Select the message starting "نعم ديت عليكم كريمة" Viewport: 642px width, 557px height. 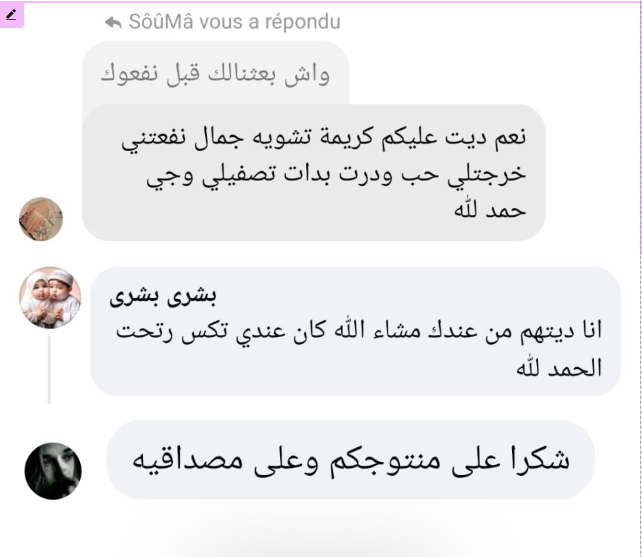click(x=314, y=172)
